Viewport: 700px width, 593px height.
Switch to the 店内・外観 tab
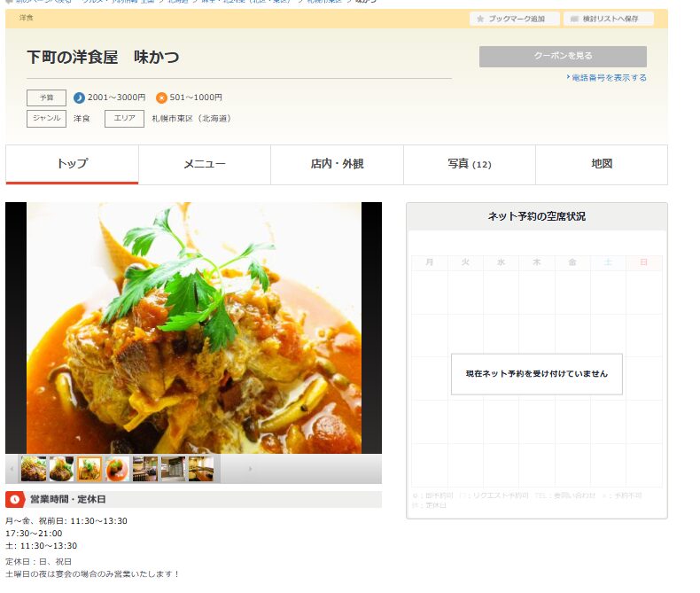coord(337,164)
